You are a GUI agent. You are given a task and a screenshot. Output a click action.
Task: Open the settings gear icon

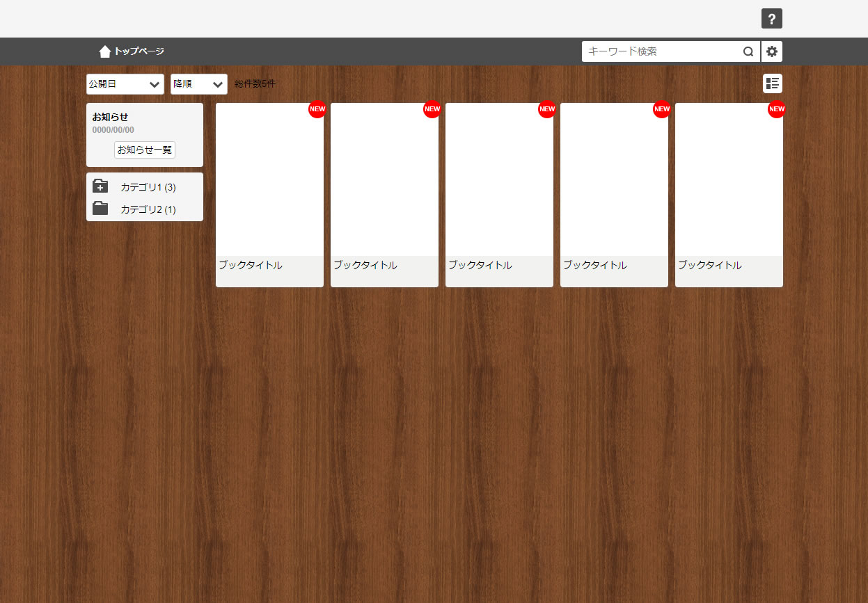coord(772,51)
